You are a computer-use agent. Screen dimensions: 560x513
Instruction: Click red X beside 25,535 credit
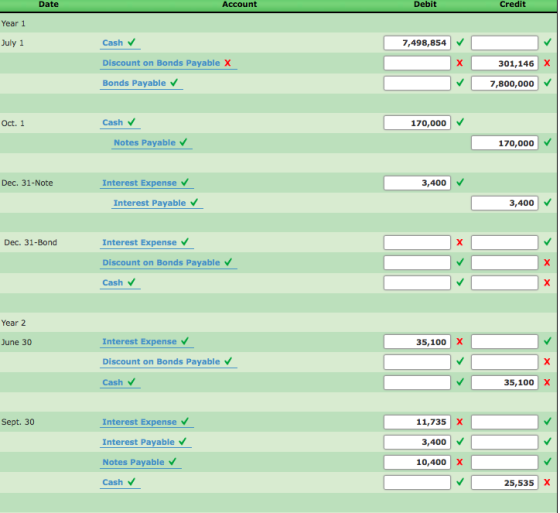(547, 483)
